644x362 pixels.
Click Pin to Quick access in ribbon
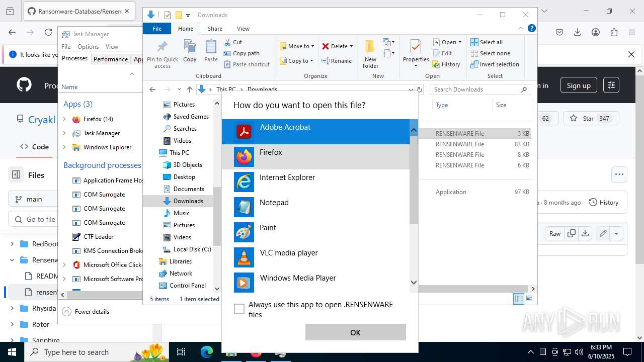click(162, 54)
